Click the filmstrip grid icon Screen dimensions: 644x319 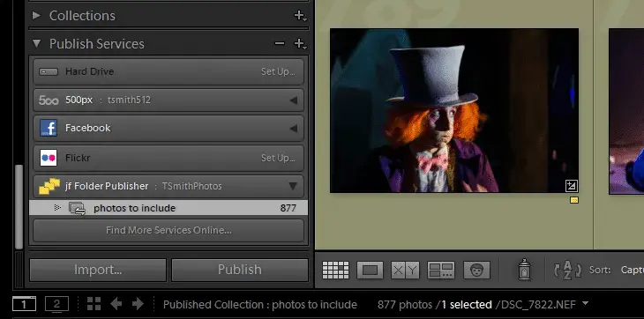coord(94,304)
